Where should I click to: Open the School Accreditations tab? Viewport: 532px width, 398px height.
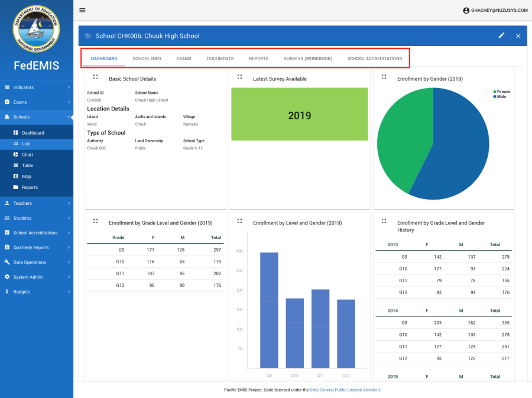(374, 59)
